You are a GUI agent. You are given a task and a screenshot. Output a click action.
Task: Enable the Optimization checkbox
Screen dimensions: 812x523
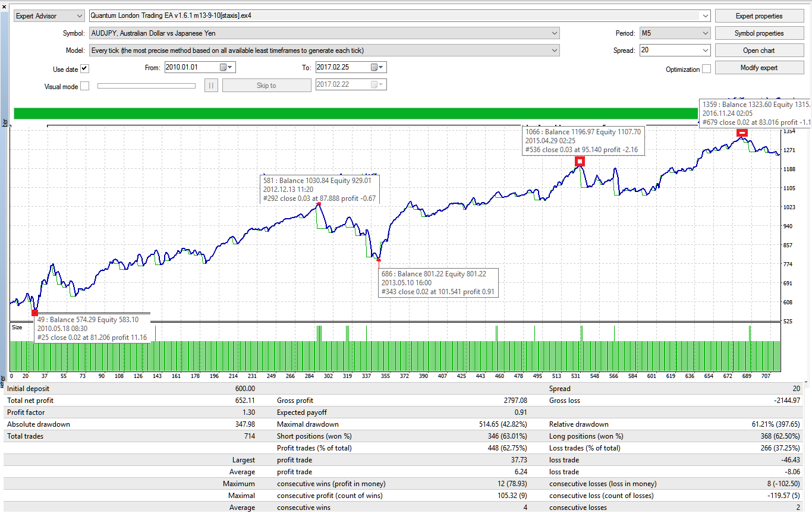(x=706, y=69)
